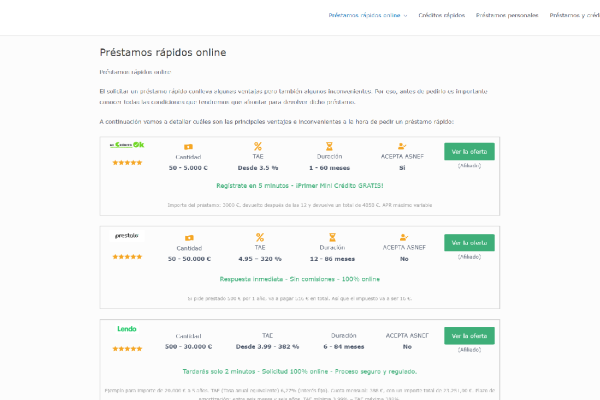600x400 pixels.
Task: Click the TAE percent icon above Desde 3.5 %
Action: tap(258, 146)
